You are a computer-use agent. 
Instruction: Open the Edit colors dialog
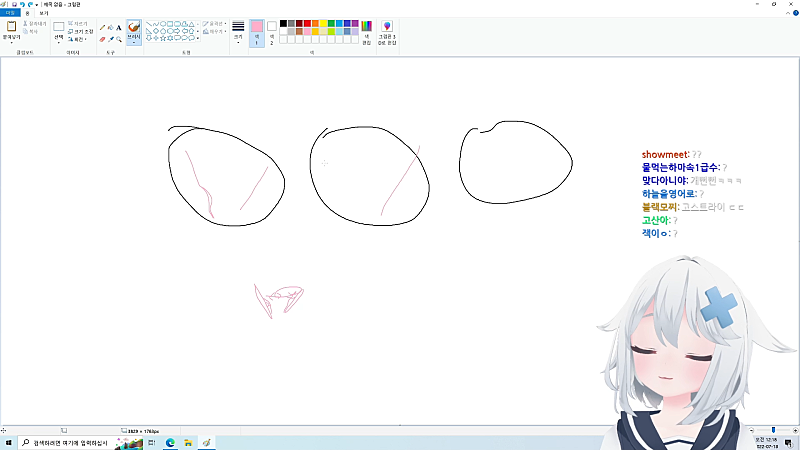click(x=367, y=31)
